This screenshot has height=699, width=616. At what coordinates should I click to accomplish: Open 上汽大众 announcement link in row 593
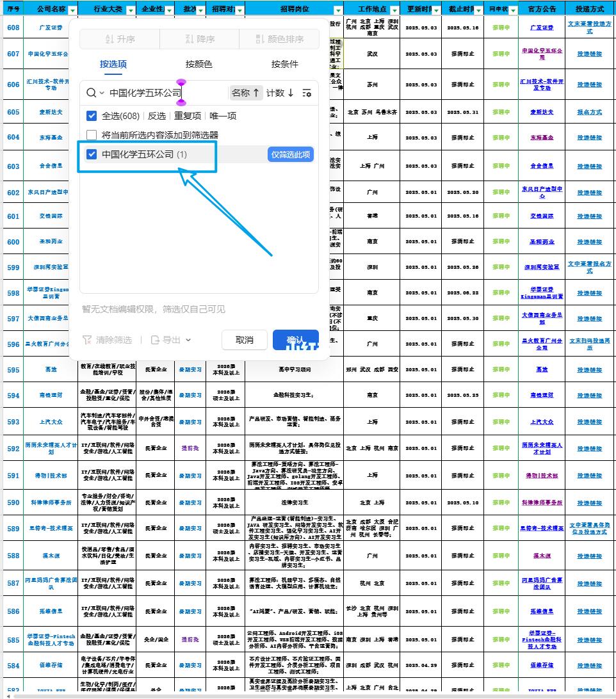[542, 422]
